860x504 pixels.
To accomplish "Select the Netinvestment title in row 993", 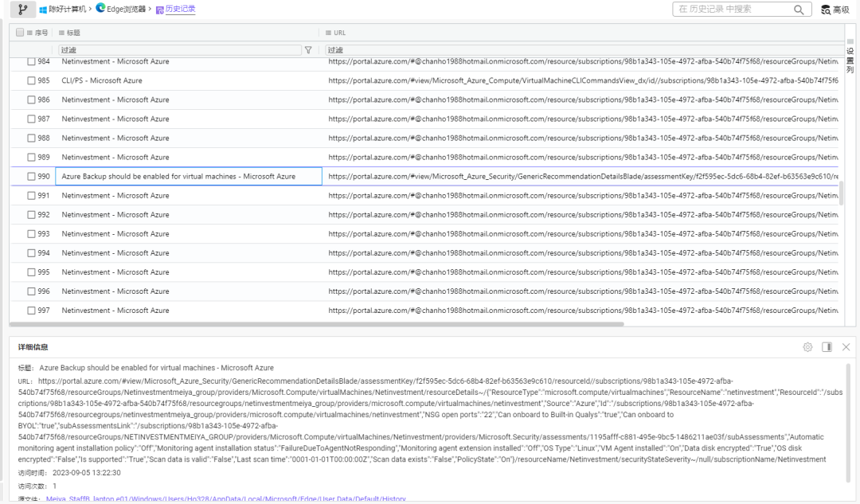I will pos(115,234).
